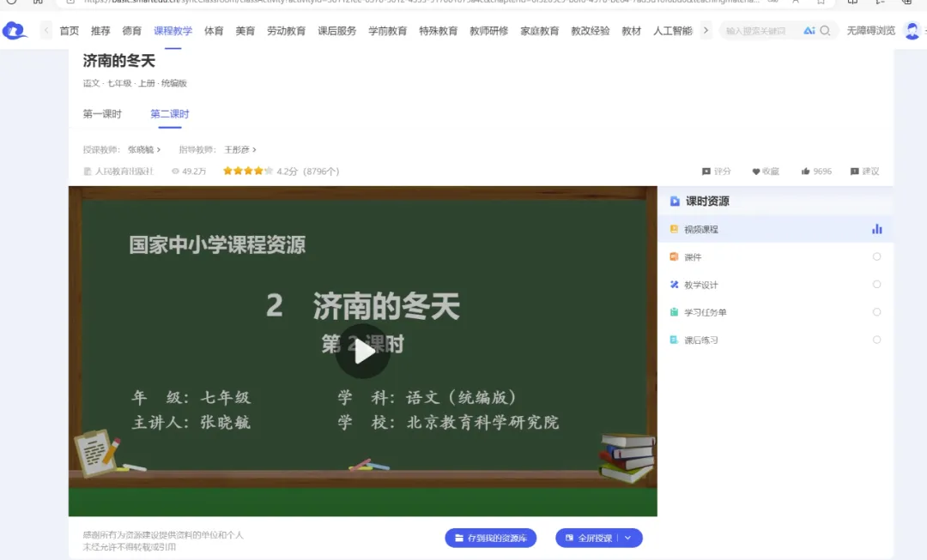Open 学前教育 in navigation
The width and height of the screenshot is (927, 560).
(388, 31)
